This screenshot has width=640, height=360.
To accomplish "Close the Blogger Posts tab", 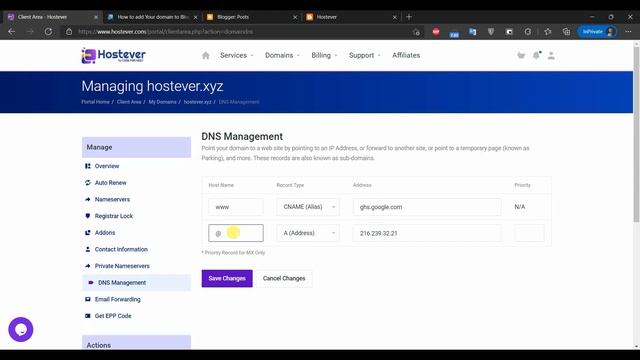I will pos(295,17).
